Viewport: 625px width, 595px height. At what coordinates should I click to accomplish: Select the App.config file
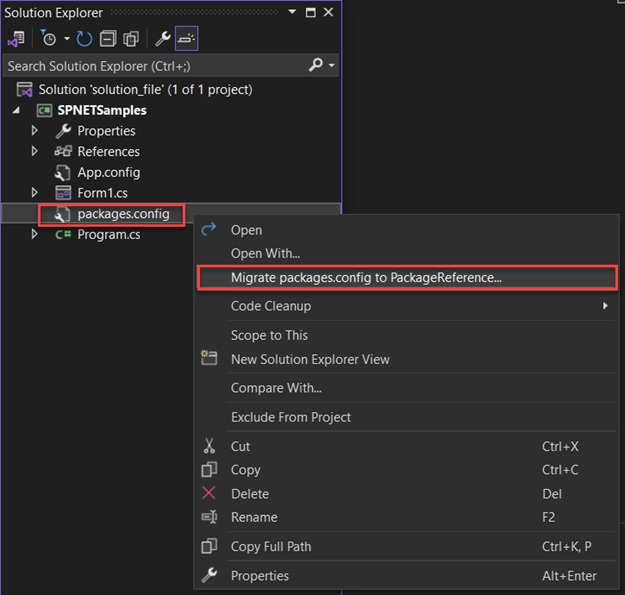[109, 173]
